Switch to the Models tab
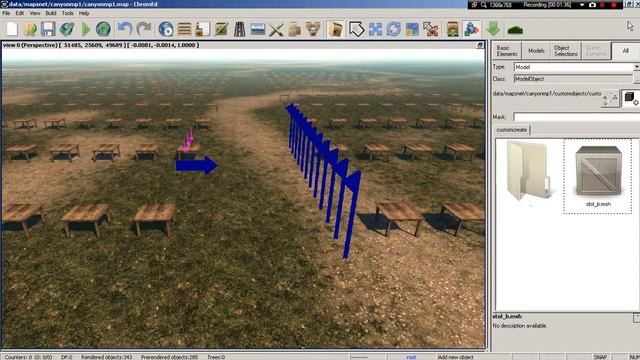The width and height of the screenshot is (640, 360). (x=536, y=51)
